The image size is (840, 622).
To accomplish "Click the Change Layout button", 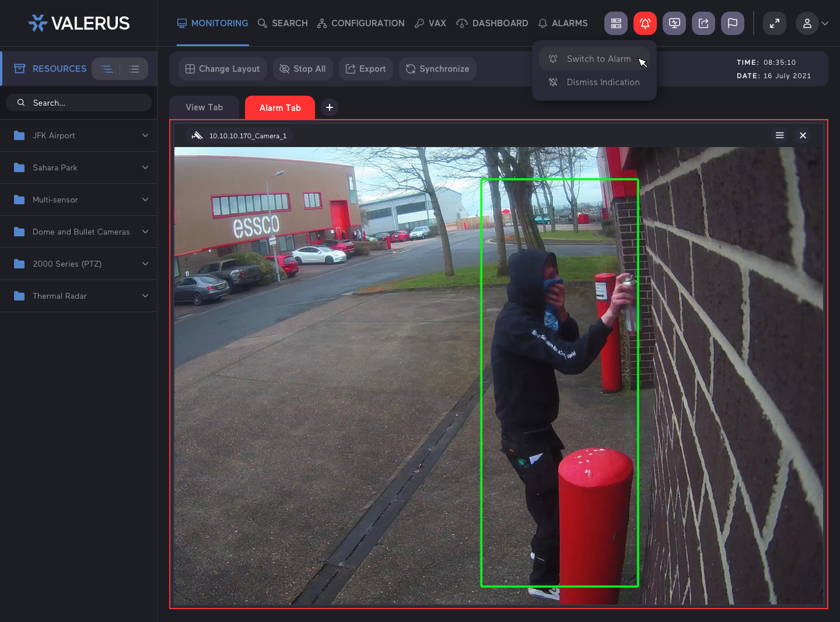I will click(x=223, y=69).
